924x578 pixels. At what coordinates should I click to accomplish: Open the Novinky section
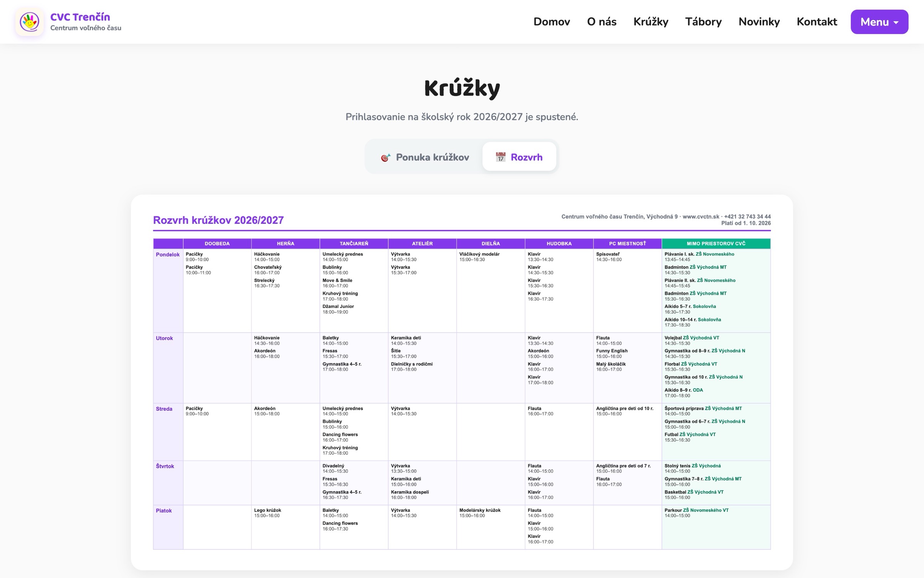759,22
